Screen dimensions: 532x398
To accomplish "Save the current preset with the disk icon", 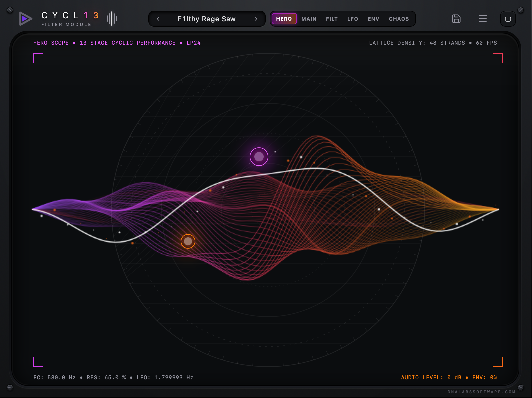I will 456,19.
